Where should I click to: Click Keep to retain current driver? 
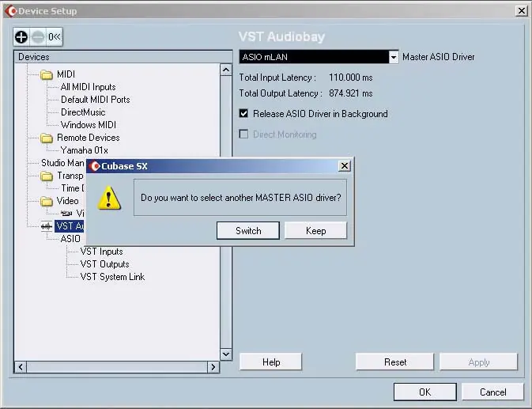click(x=315, y=231)
